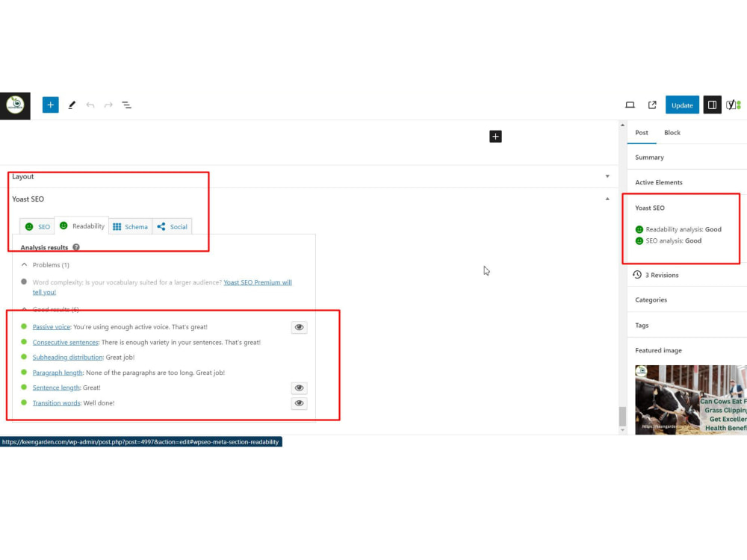747x560 pixels.
Task: Click the scrollbar up arrow
Action: [622, 125]
